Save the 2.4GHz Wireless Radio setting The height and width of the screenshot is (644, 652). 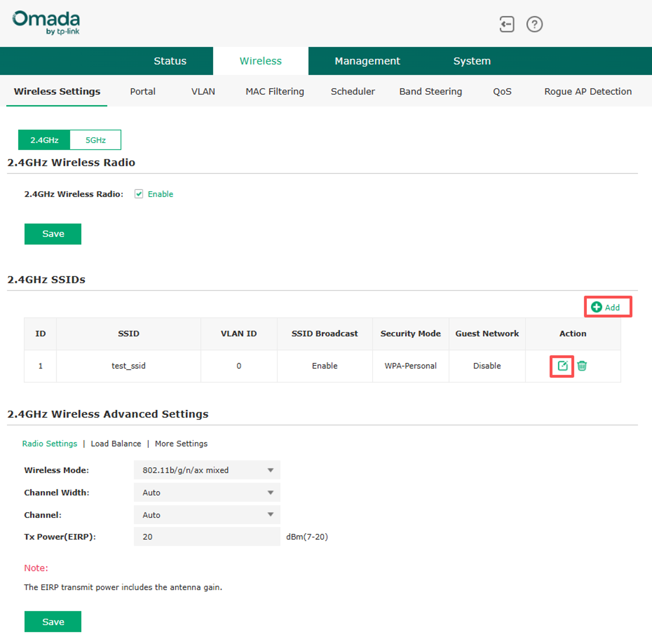[53, 234]
